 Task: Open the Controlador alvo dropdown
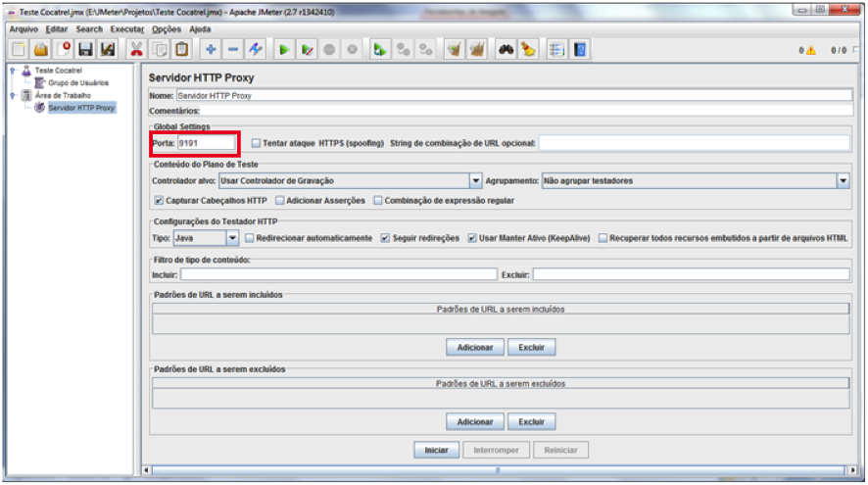475,180
